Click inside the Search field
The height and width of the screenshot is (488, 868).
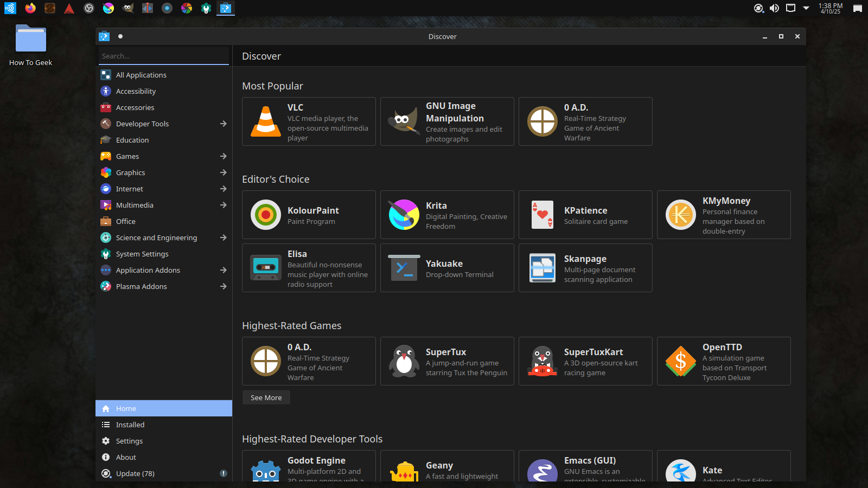[x=163, y=55]
